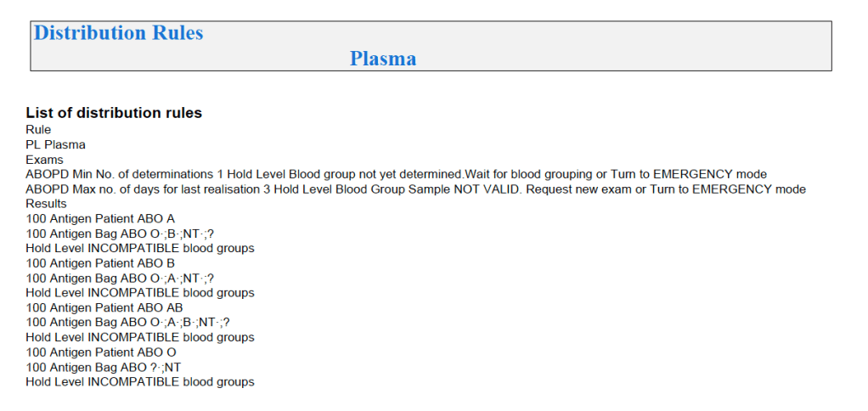Click the Hold Level line under Patient ABO A
Screen dimensions: 868x411
[140, 248]
